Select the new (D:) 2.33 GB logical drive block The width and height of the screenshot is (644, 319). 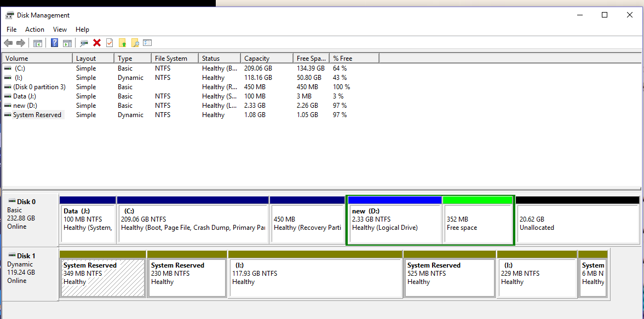tap(395, 220)
